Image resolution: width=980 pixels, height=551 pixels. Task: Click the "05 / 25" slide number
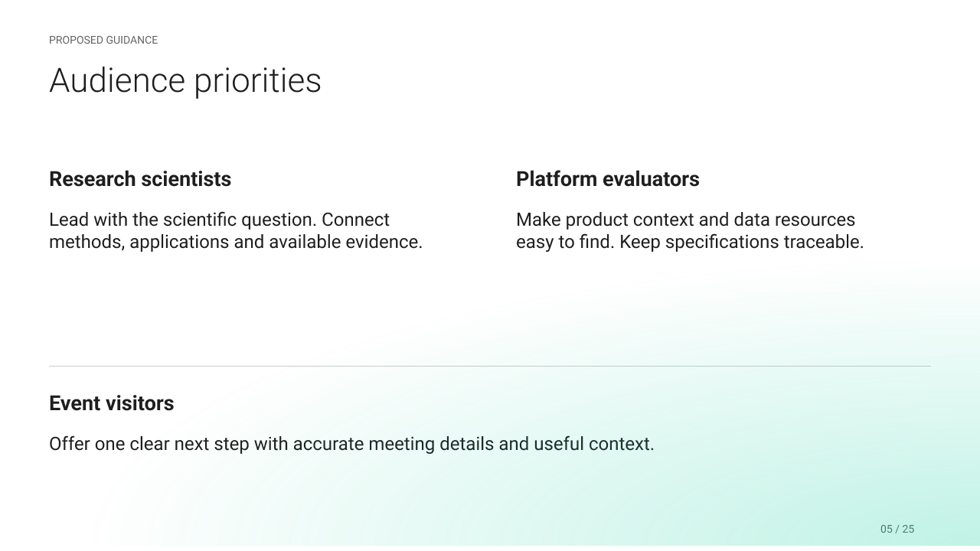[897, 529]
